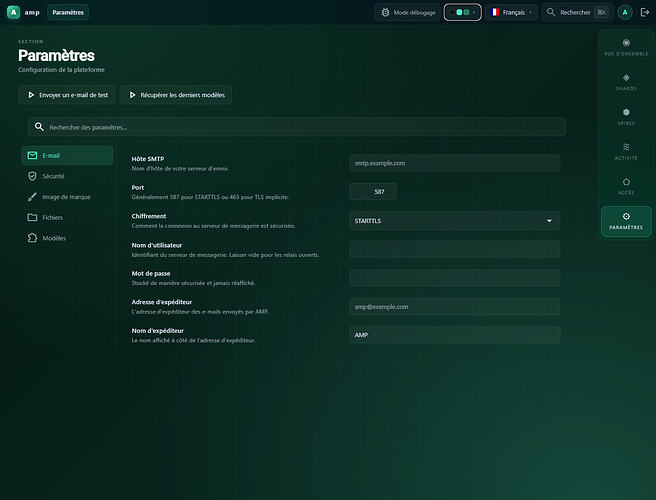
Task: Click the Nom d'expéditeur field
Action: coord(454,335)
